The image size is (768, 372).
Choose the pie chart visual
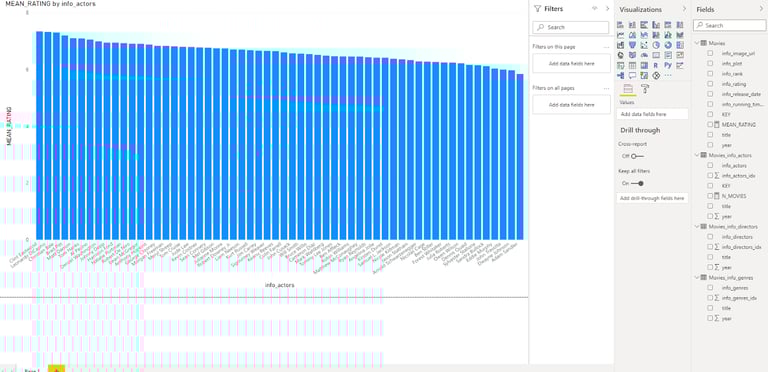(x=656, y=45)
